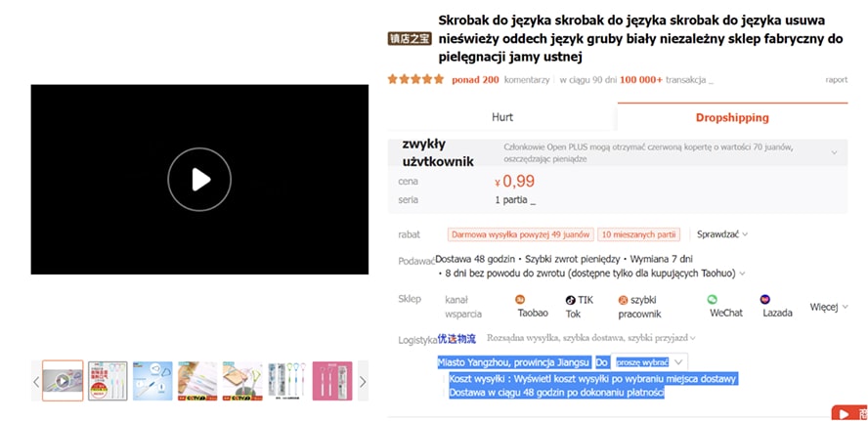The image size is (868, 421).
Task: Expand the Sprawdzać discount dropdown
Action: click(x=722, y=234)
